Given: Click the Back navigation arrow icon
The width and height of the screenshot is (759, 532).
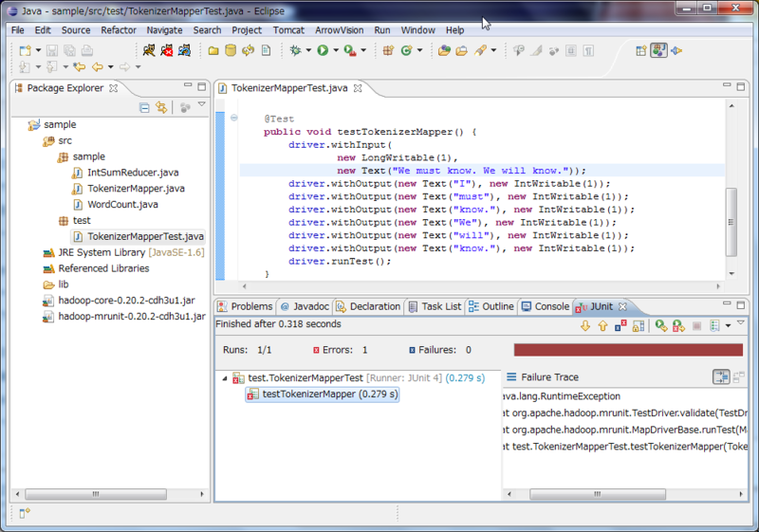Looking at the screenshot, I should tap(98, 66).
